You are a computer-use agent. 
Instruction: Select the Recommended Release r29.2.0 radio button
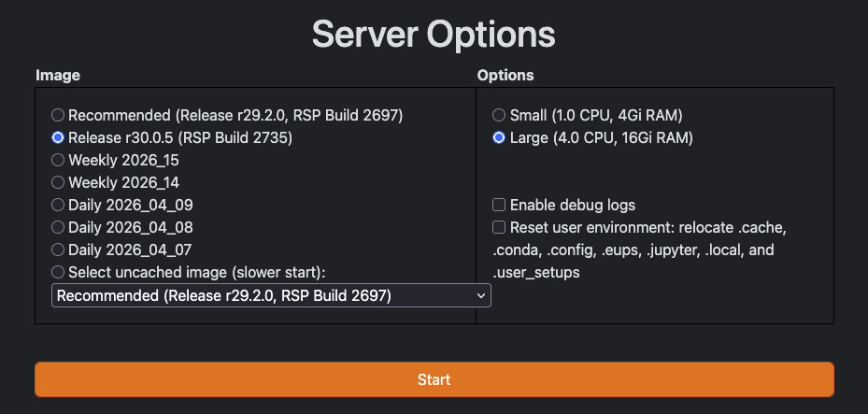coord(58,115)
